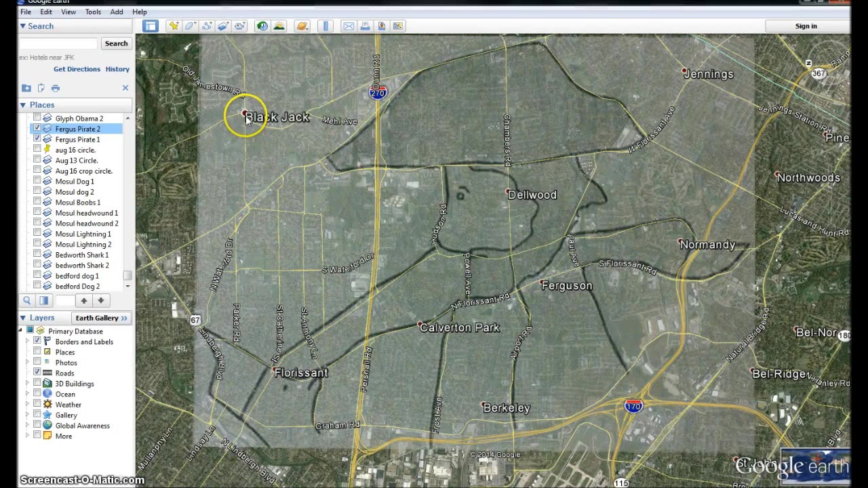Click the Print icon in toolbar
This screenshot has height=488, width=868.
(x=365, y=26)
